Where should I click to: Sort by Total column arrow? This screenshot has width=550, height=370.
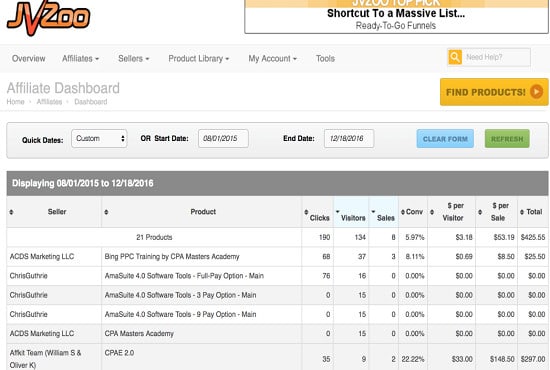(x=522, y=212)
